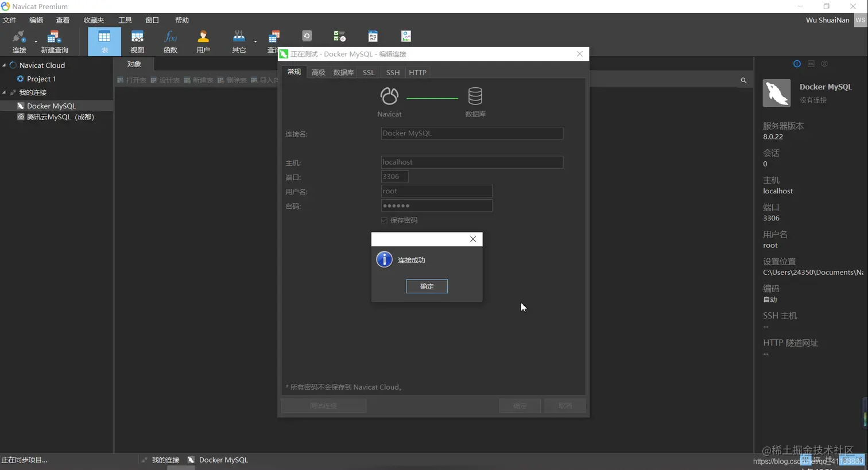Click the 测试连接 button
Image resolution: width=868 pixels, height=470 pixels.
point(324,406)
